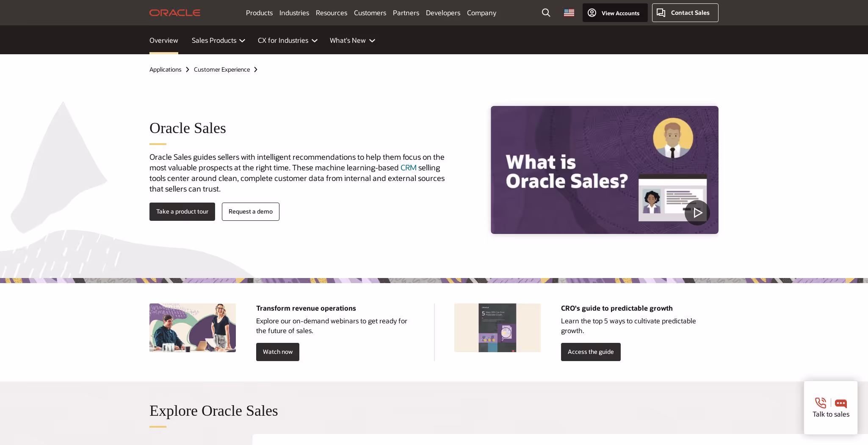Image resolution: width=868 pixels, height=445 pixels.
Task: Click CRO's guide to predictable growth heading
Action: click(617, 308)
